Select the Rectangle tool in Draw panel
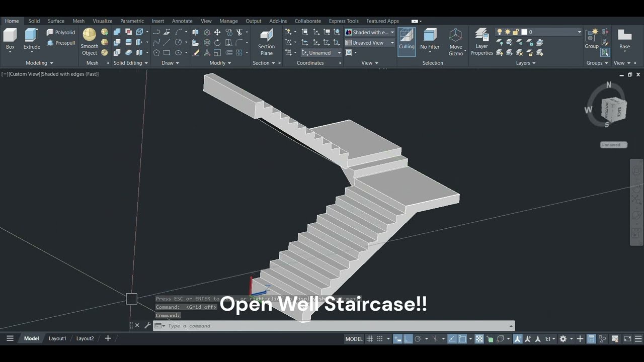Viewport: 644px width, 362px height. 167,53
